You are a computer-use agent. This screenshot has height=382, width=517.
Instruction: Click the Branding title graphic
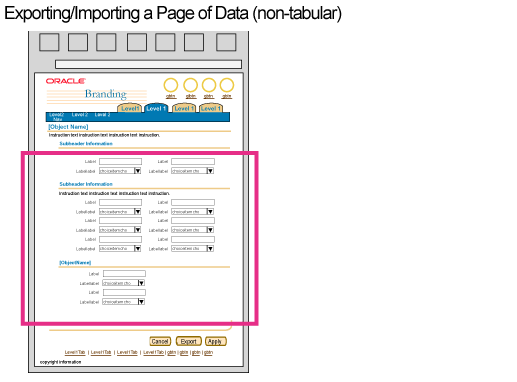coord(105,94)
